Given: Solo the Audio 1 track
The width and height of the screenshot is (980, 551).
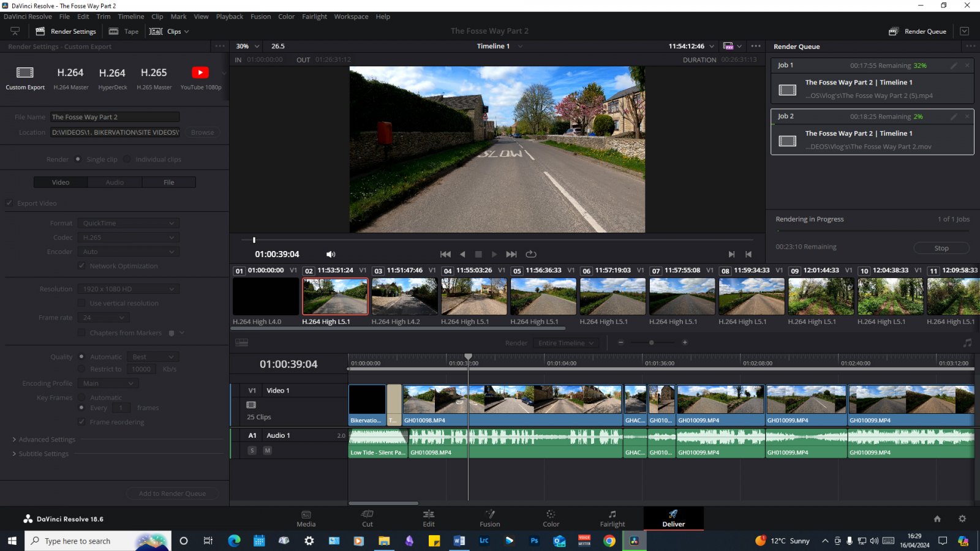Looking at the screenshot, I should pyautogui.click(x=252, y=451).
